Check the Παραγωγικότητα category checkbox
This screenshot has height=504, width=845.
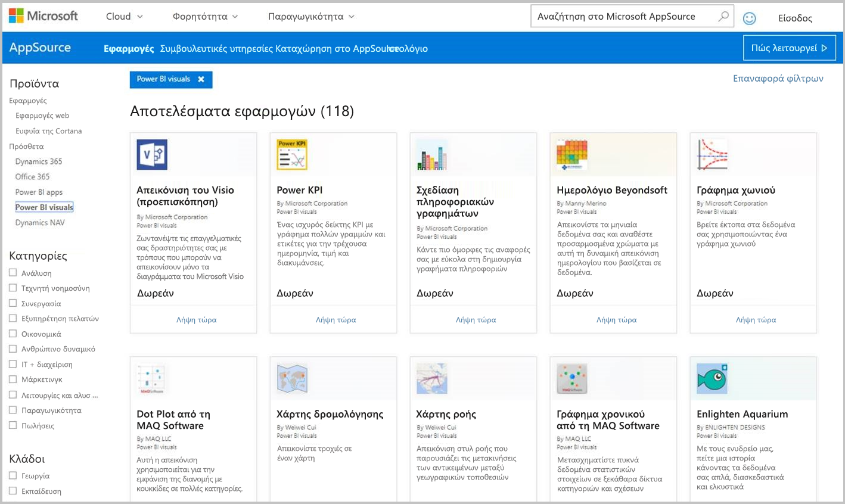(13, 410)
